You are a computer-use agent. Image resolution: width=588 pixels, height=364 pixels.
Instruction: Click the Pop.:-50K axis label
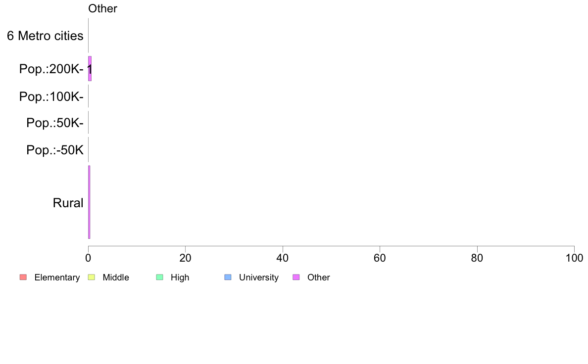coord(55,150)
